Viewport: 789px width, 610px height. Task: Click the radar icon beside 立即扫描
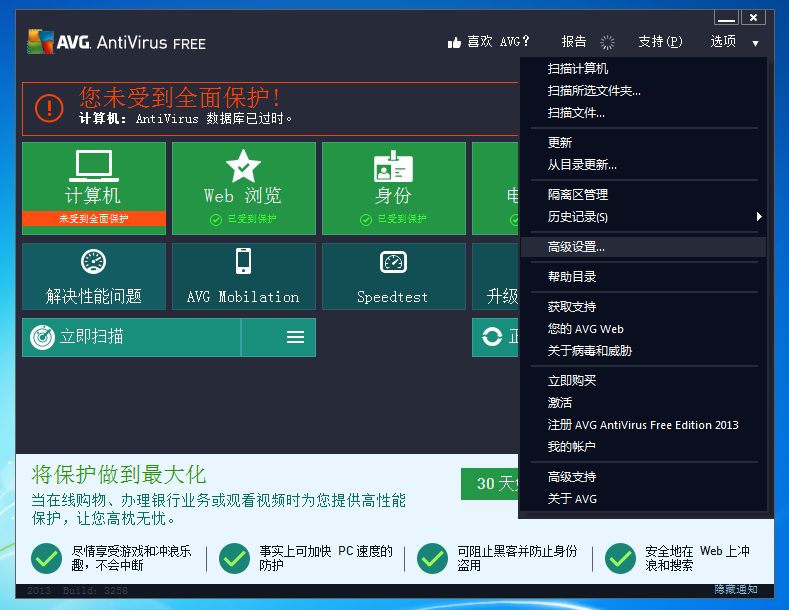[42, 337]
